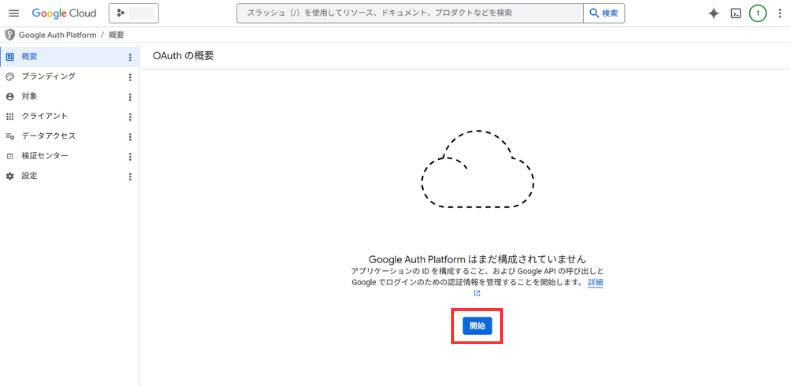Open Gemini sparkle assistant icon

[713, 14]
